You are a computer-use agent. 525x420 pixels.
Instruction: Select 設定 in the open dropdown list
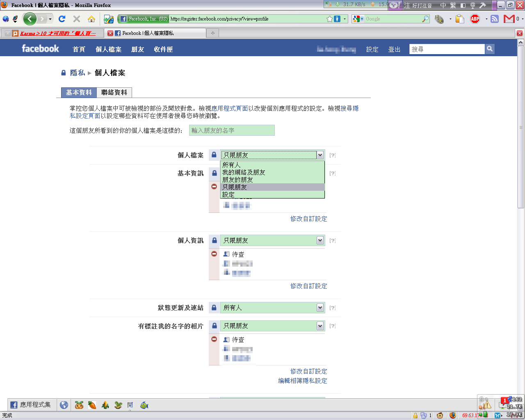[272, 194]
